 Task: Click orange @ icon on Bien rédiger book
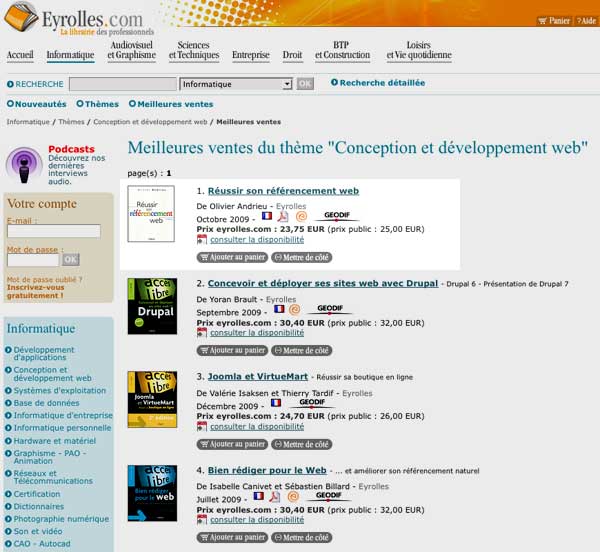pyautogui.click(x=293, y=497)
